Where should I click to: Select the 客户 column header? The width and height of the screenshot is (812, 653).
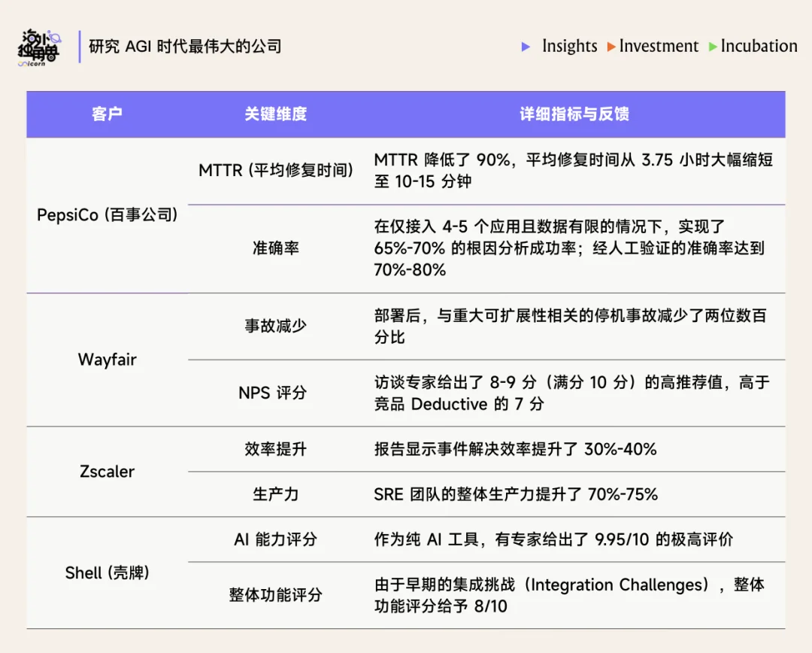(107, 114)
